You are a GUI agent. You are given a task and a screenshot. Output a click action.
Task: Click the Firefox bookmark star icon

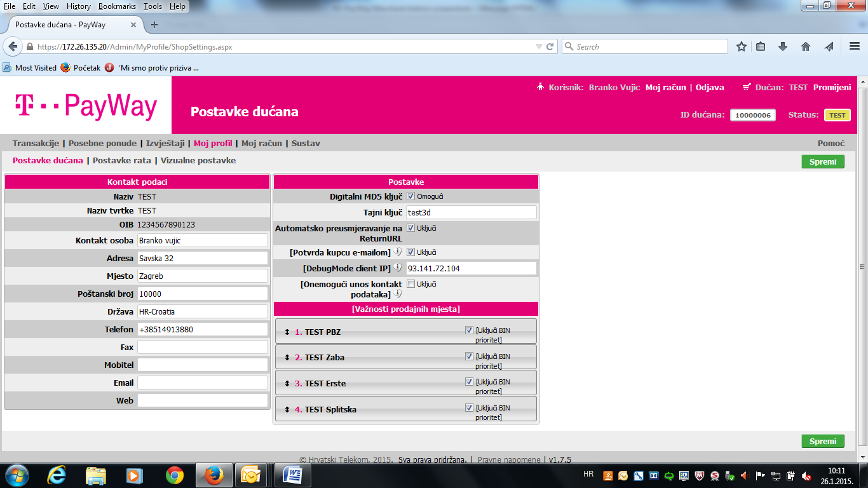click(x=741, y=46)
